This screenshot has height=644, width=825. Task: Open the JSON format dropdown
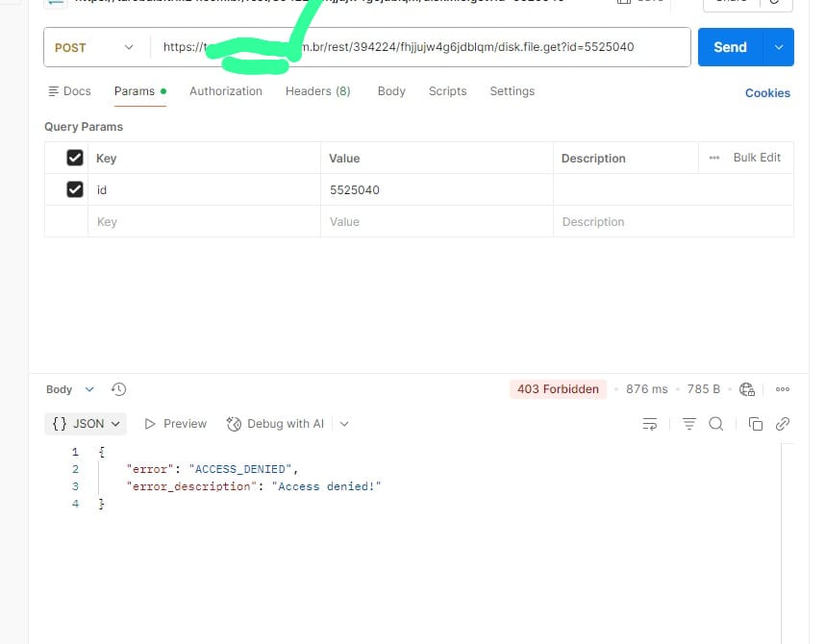click(87, 424)
